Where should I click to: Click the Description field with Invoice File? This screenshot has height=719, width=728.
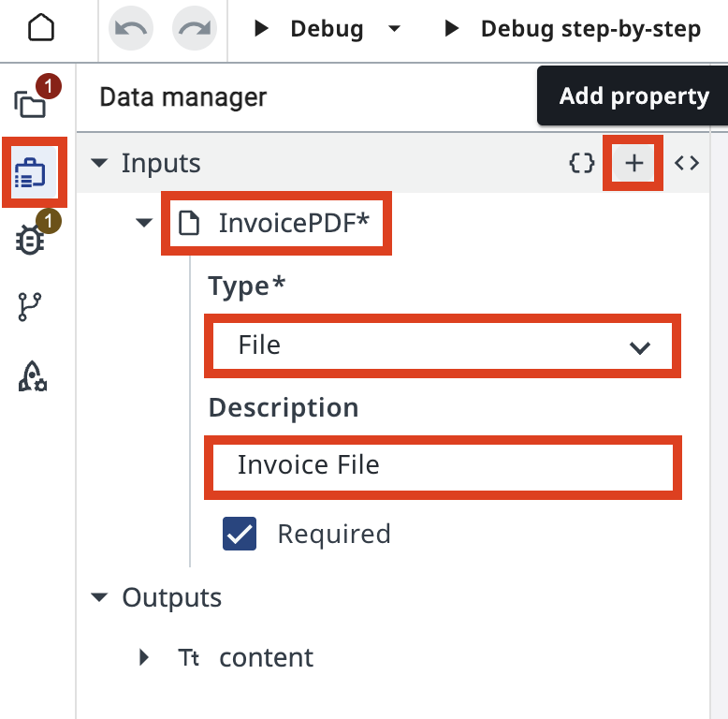pyautogui.click(x=443, y=467)
